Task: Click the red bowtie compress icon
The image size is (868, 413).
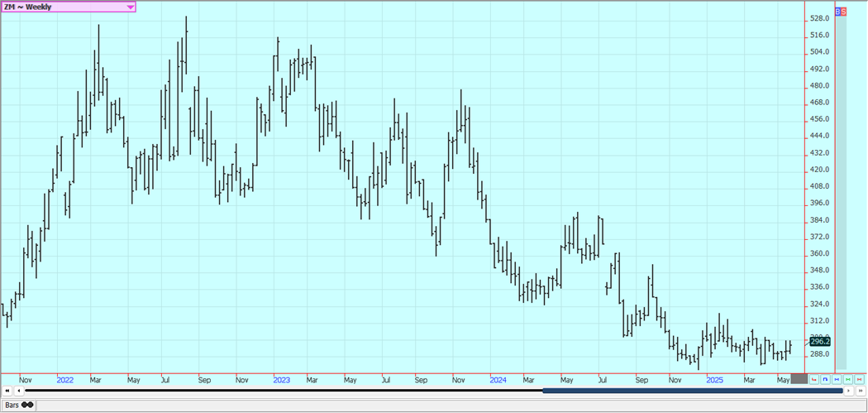Action: tap(859, 379)
